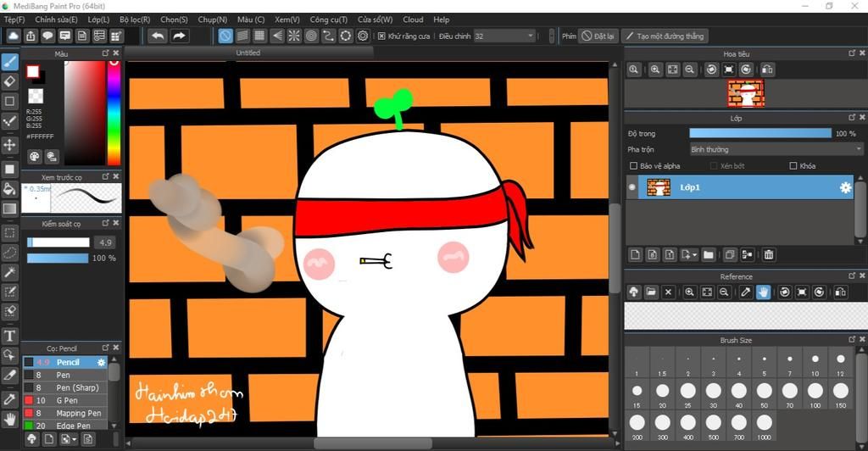The image size is (868, 451).
Task: Click the hue rainbow color bar
Action: pos(114,113)
